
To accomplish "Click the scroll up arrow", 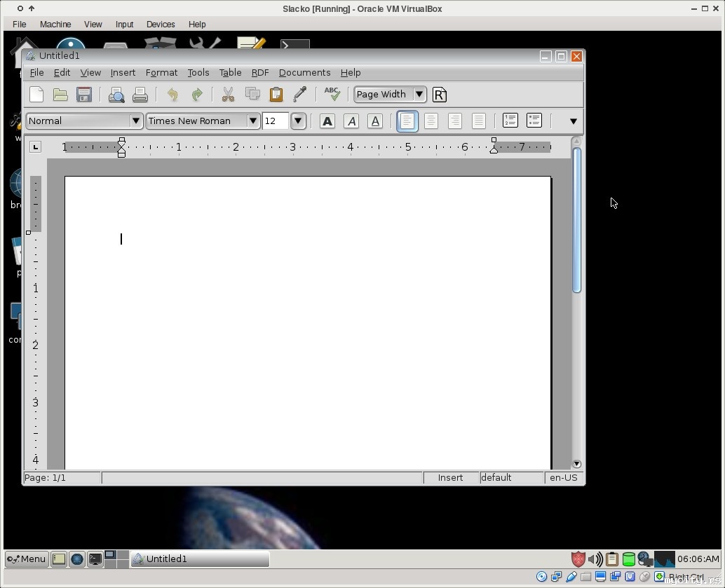I will click(576, 141).
